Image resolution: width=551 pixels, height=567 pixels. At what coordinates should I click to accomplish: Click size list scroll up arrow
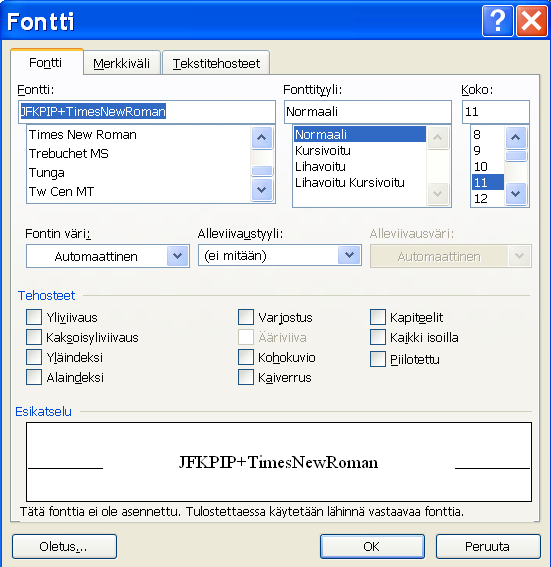pyautogui.click(x=516, y=137)
